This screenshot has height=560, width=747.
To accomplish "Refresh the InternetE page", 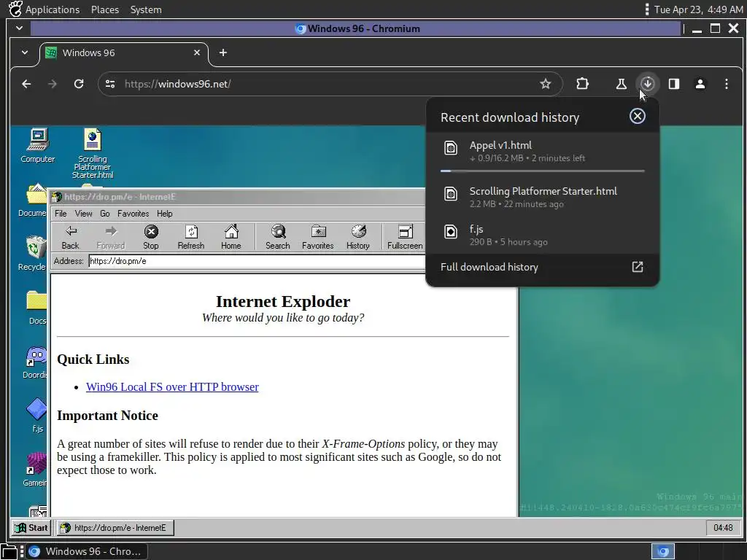I will pos(191,237).
